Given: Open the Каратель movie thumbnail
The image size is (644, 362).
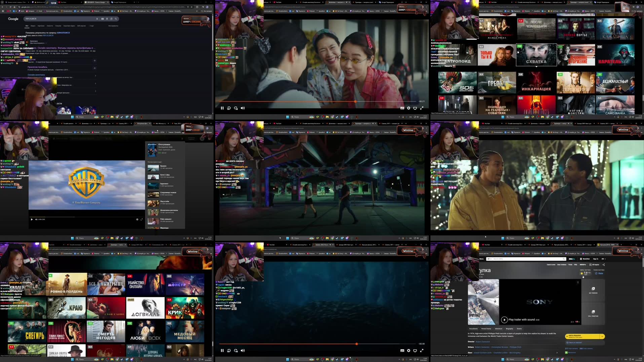Looking at the screenshot, I should (615, 55).
